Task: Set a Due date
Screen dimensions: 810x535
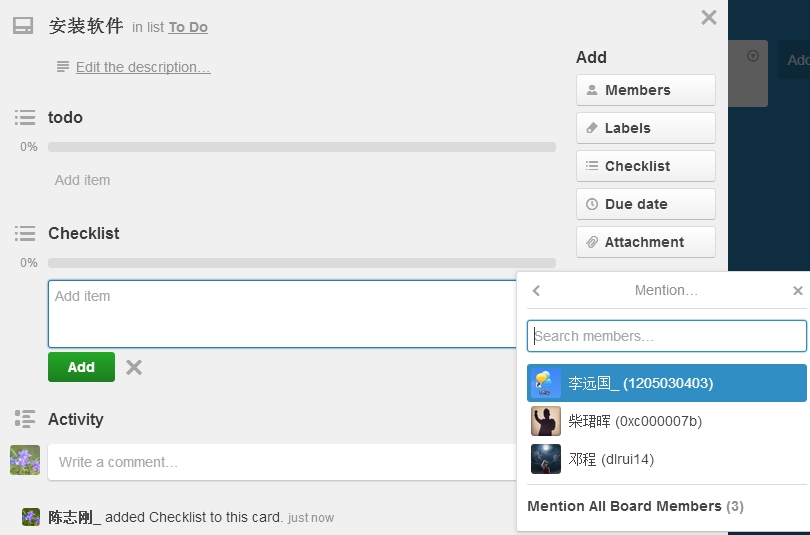Action: point(645,204)
